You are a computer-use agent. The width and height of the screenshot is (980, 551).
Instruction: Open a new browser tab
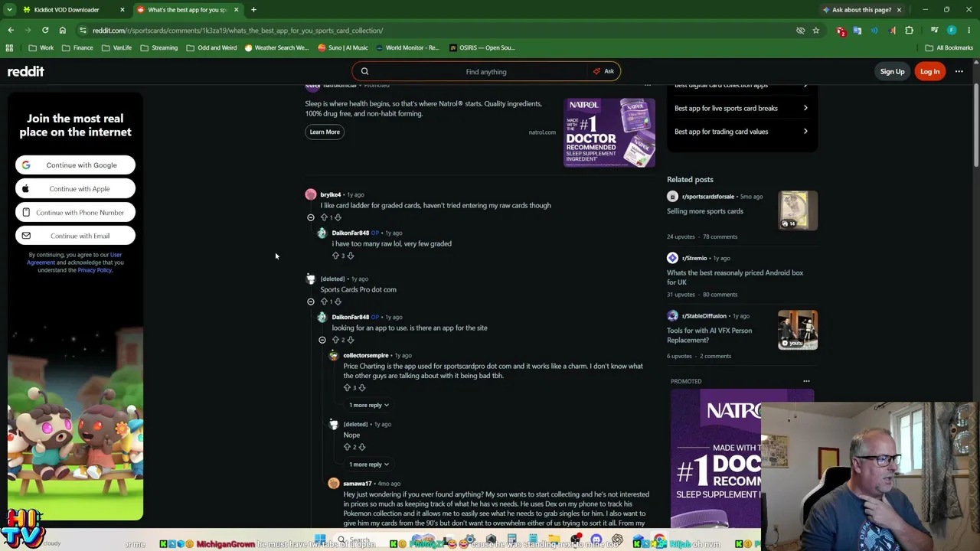point(253,10)
